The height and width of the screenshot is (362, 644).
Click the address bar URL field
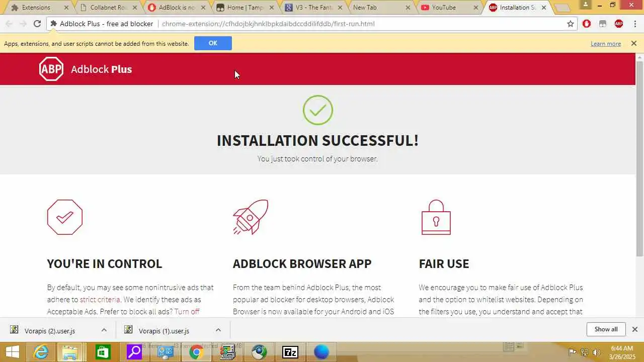tap(312, 24)
